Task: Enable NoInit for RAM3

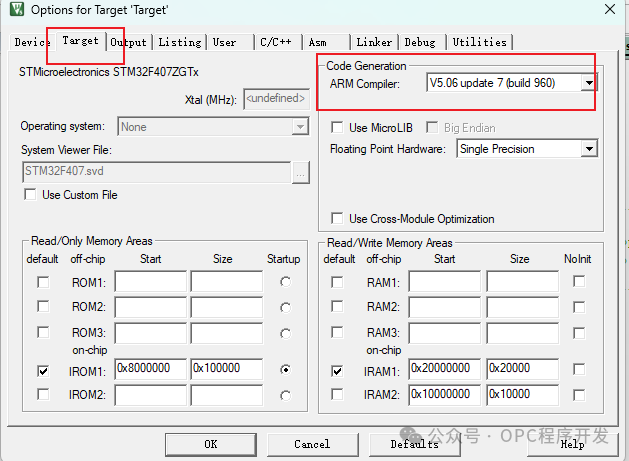Action: coord(579,333)
